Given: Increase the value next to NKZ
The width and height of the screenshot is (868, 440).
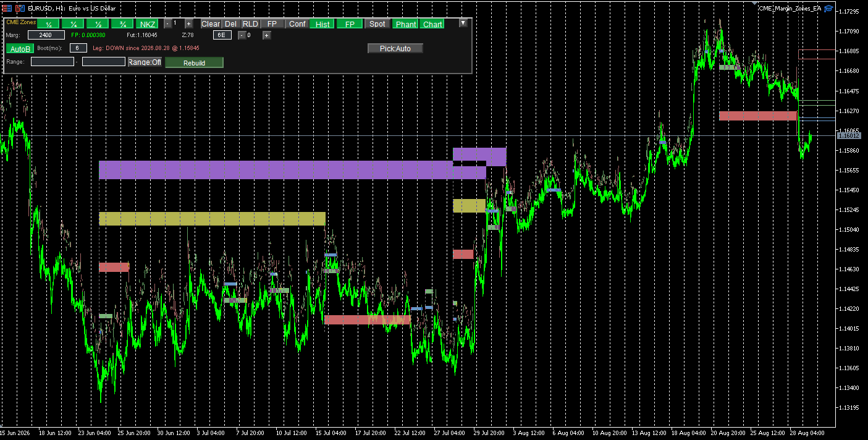Looking at the screenshot, I should coord(189,24).
